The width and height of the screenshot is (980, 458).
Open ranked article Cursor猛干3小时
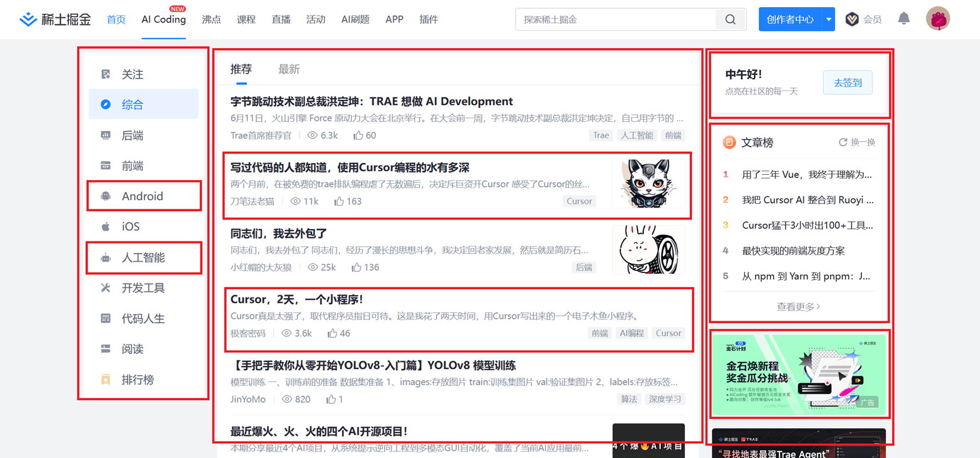[808, 225]
